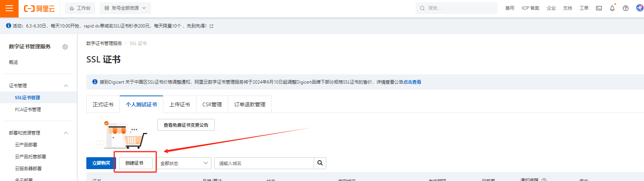Expand the 账号全部资源 dropdown

pyautogui.click(x=125, y=8)
